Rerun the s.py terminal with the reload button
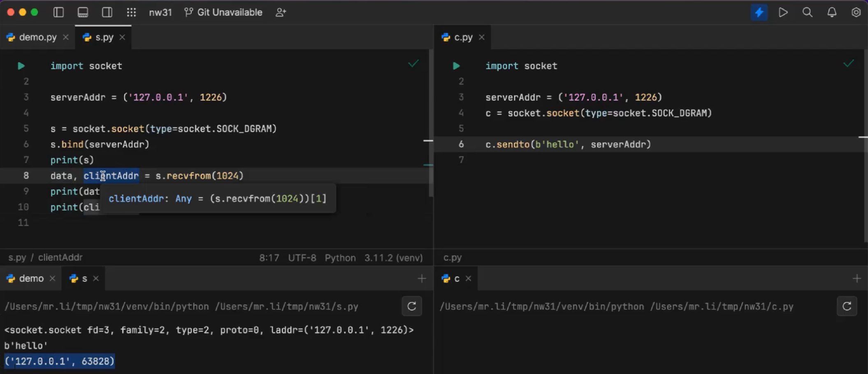This screenshot has height=374, width=868. coord(412,306)
